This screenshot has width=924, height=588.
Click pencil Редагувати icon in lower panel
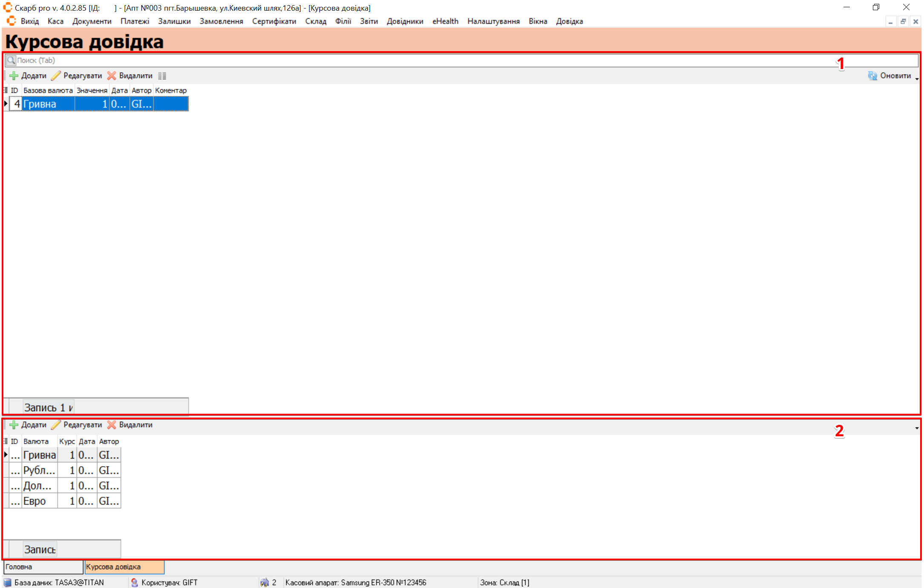pyautogui.click(x=56, y=425)
